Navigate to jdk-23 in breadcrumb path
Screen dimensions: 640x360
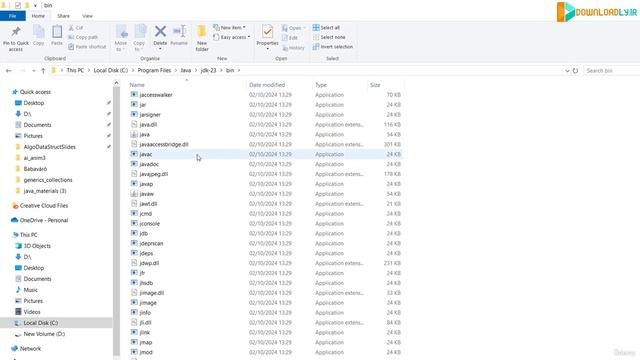click(209, 71)
